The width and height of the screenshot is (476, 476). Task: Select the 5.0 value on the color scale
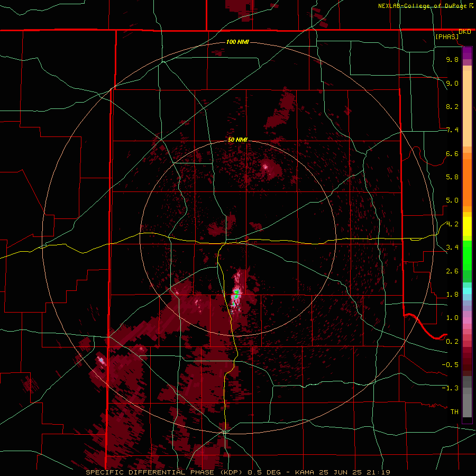click(x=452, y=200)
